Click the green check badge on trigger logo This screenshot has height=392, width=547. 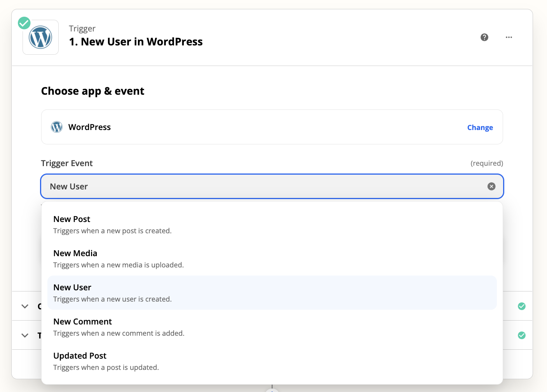tap(24, 23)
